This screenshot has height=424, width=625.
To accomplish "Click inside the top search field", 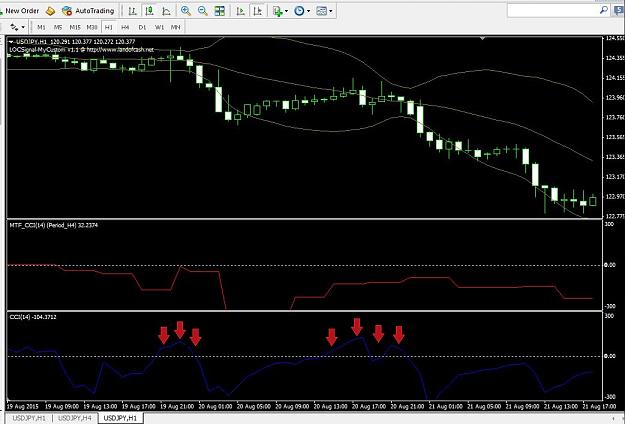I will [553, 11].
